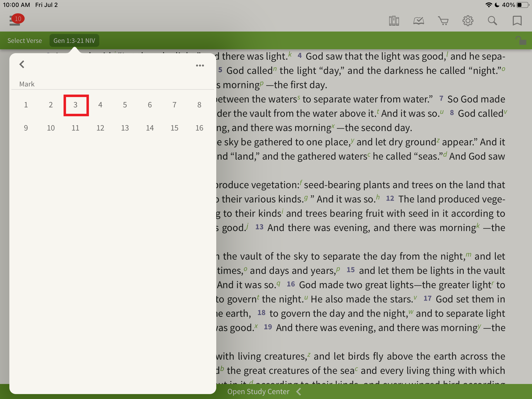Tap the Wi-Fi status icon

489,5
